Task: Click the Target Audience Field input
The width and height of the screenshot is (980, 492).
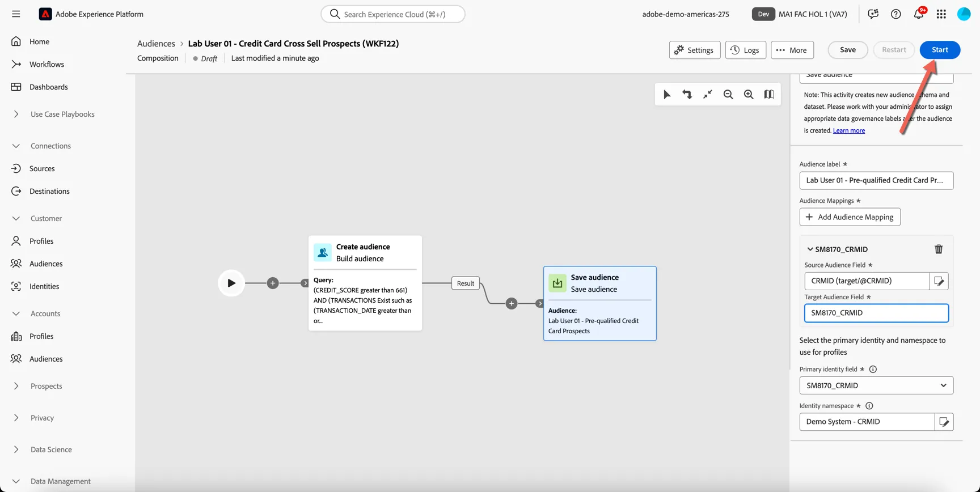Action: point(876,313)
